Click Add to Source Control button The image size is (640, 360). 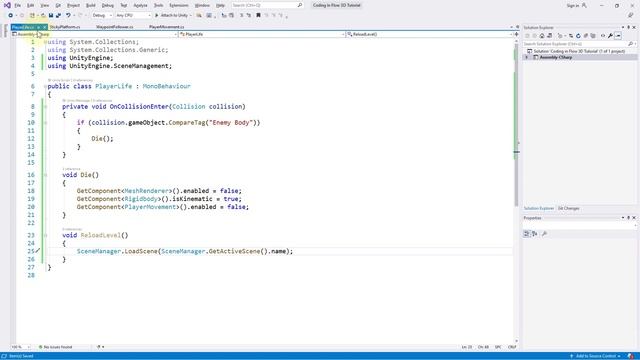click(x=596, y=356)
